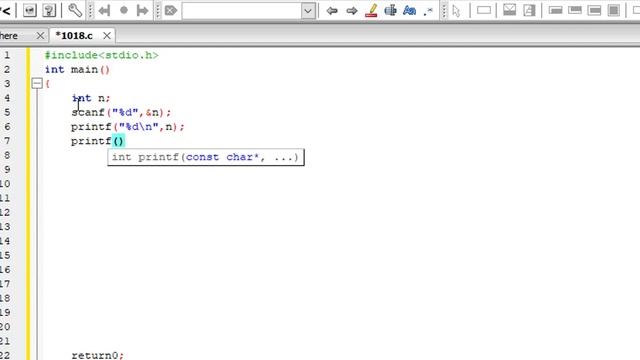The height and width of the screenshot is (360, 640).
Task: Switch to the *1018.c editor tab
Action: (x=74, y=36)
